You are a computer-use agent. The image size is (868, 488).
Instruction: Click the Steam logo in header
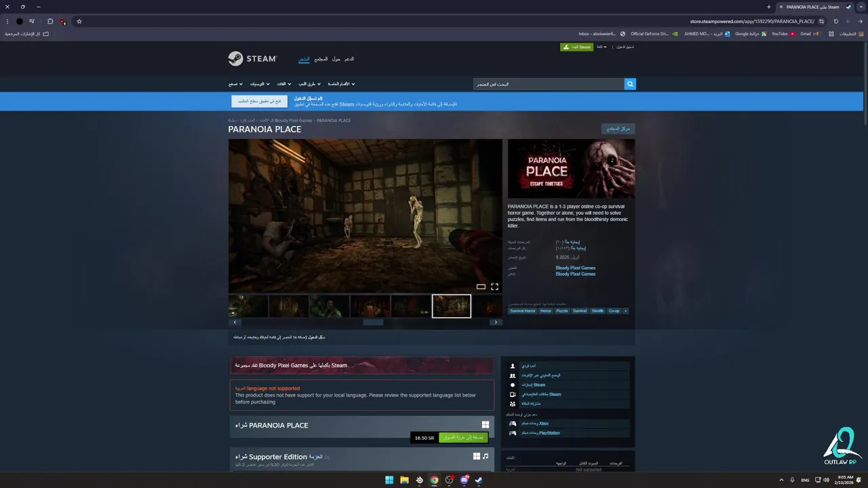[x=252, y=59]
